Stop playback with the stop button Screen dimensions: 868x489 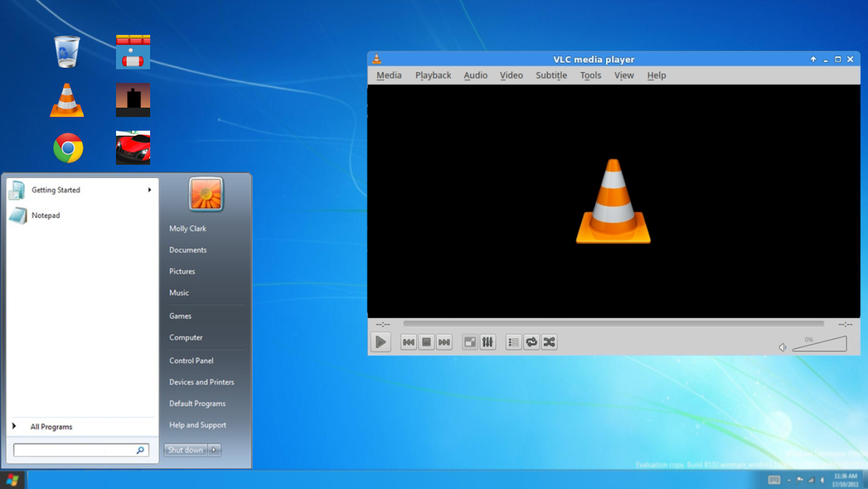tap(426, 342)
